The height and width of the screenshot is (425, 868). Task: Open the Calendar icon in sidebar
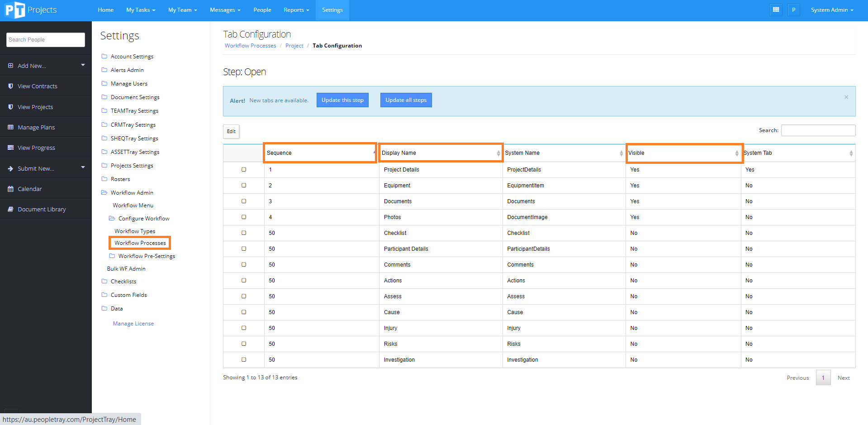coord(10,189)
